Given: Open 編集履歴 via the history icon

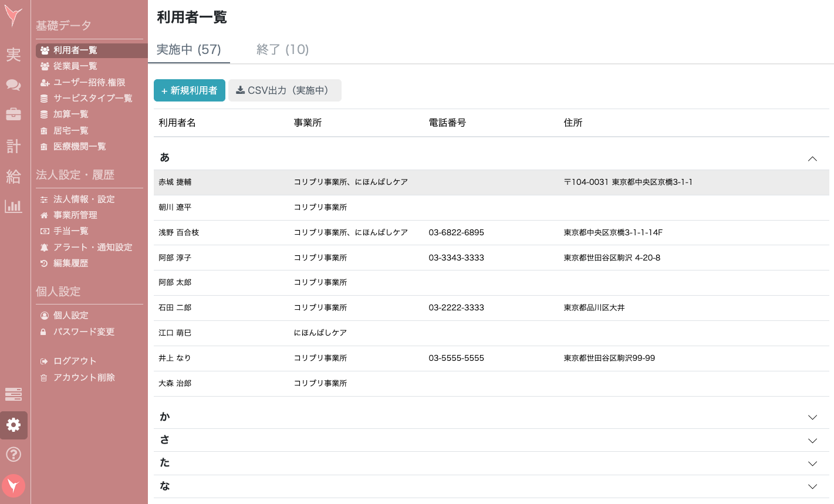Looking at the screenshot, I should pyautogui.click(x=72, y=263).
